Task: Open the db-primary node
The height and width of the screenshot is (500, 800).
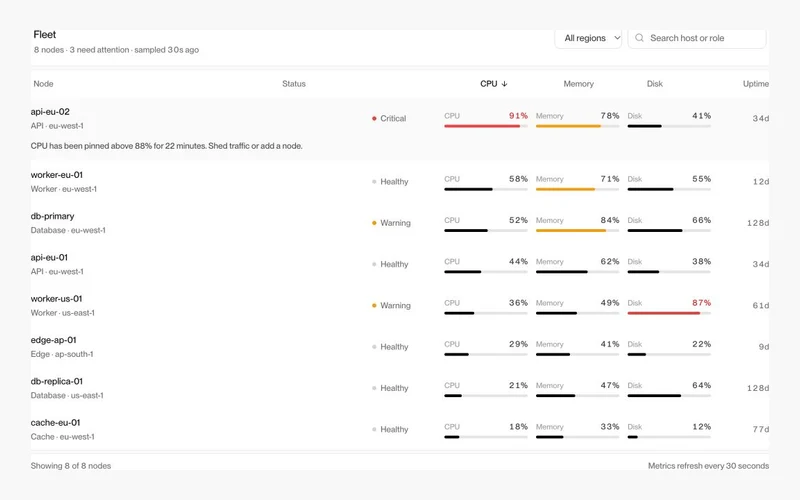Action: point(53,216)
